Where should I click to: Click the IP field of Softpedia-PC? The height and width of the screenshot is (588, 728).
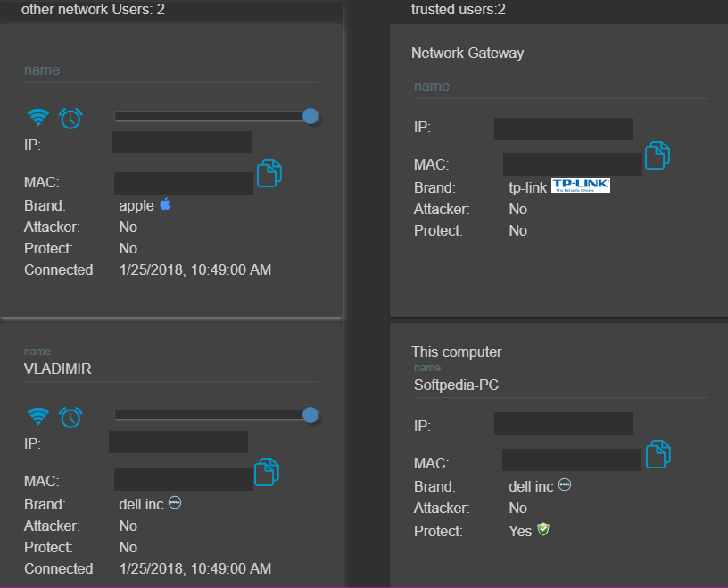click(x=563, y=422)
